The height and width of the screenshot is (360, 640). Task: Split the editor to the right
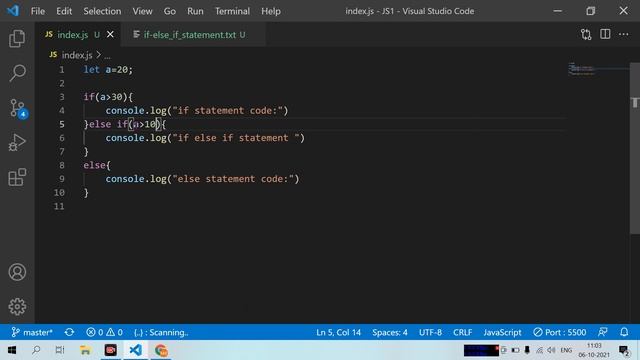[x=605, y=34]
